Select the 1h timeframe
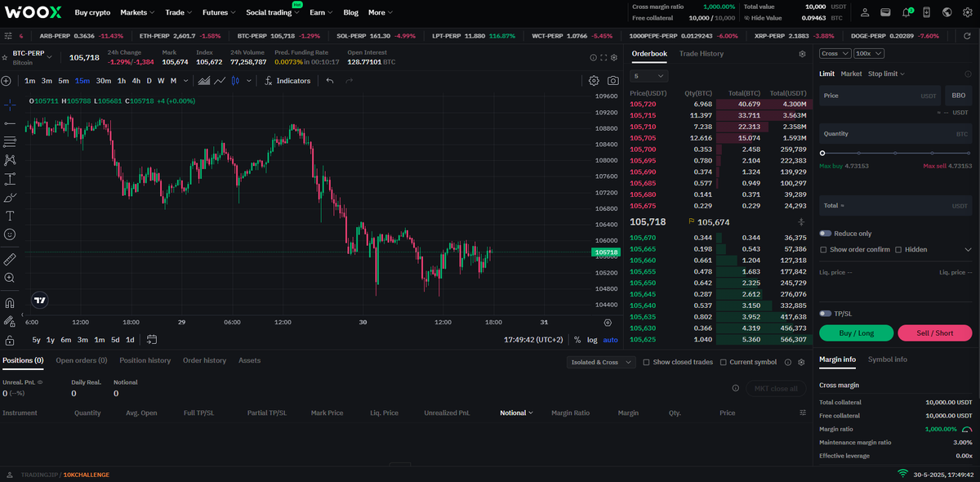Screen dimensions: 980x482 122,81
